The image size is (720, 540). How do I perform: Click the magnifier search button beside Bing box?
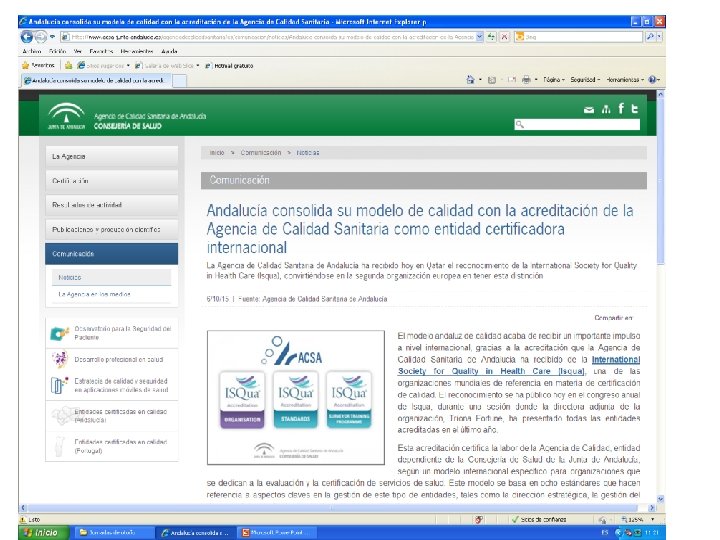tap(650, 37)
